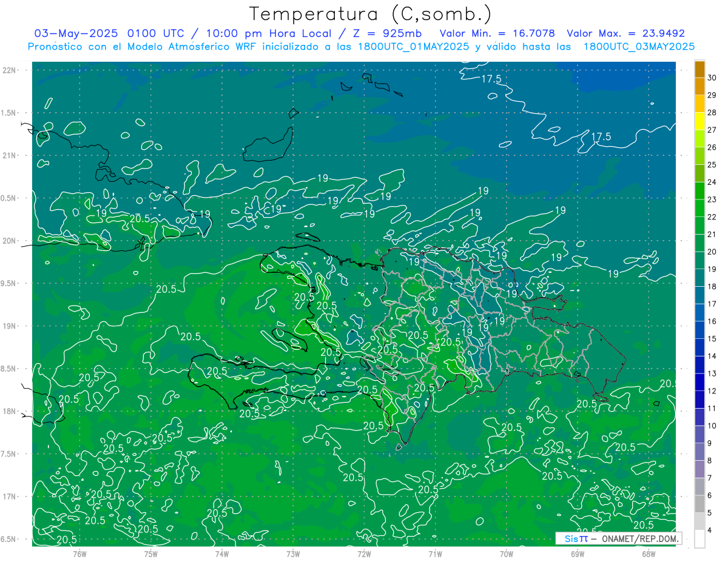The height and width of the screenshot is (562, 728).
Task: Click the "30" value on the color scale
Action: (x=712, y=78)
